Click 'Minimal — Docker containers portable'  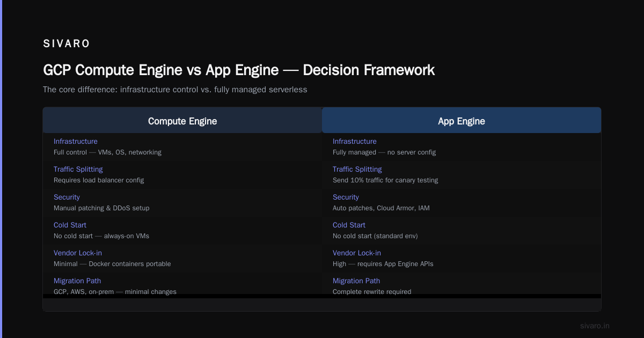point(112,264)
